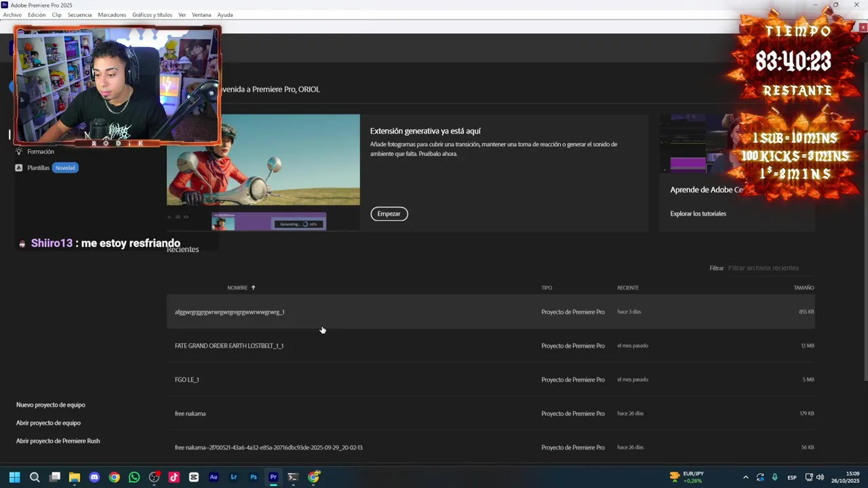868x488 pixels.
Task: Click the Novedad badge beside Plantillas
Action: [65, 168]
